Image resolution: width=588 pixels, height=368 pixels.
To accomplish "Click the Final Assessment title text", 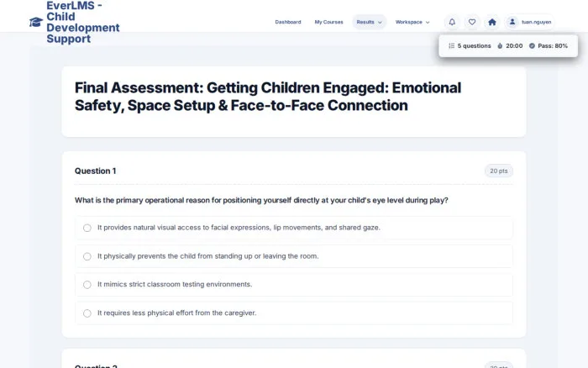I will 268,97.
